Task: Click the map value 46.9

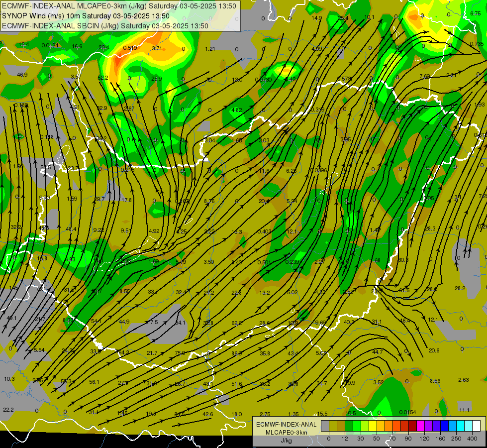Action: [22, 75]
